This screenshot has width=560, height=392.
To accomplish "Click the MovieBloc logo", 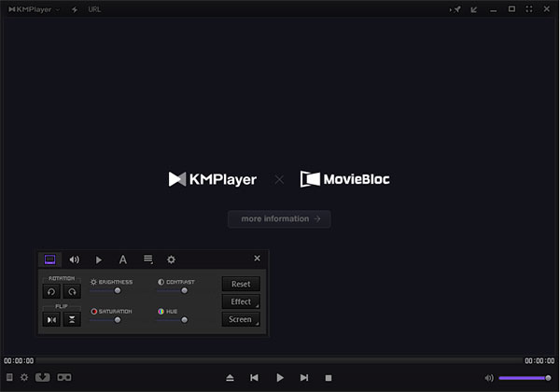I will click(345, 179).
